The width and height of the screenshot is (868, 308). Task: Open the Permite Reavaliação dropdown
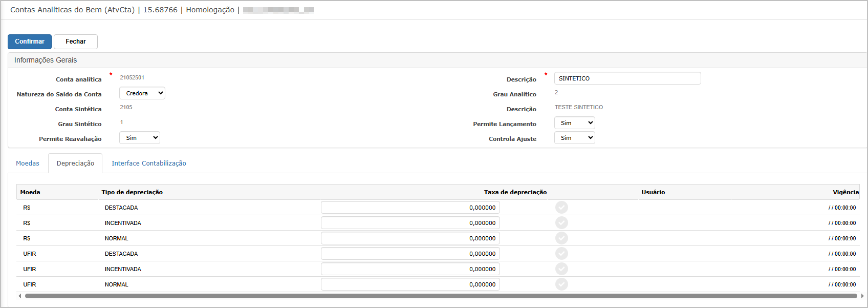click(140, 138)
